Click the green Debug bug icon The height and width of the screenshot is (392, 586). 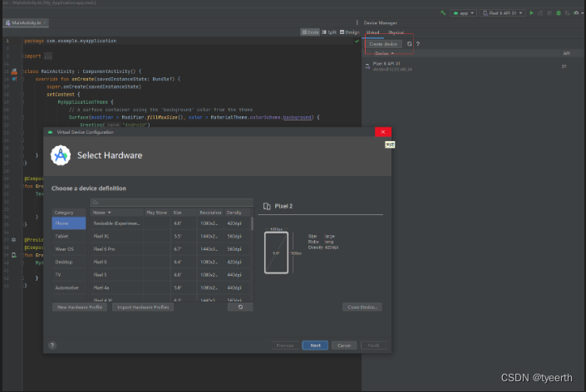tap(559, 13)
